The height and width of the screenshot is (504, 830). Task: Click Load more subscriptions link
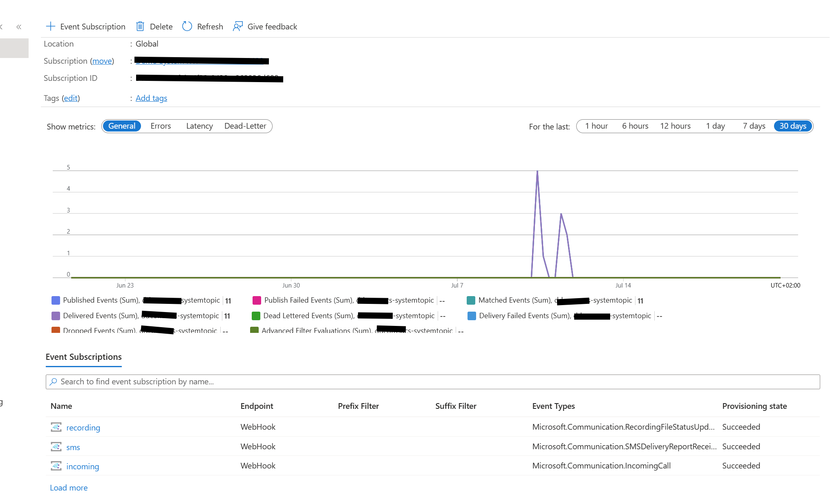[69, 488]
